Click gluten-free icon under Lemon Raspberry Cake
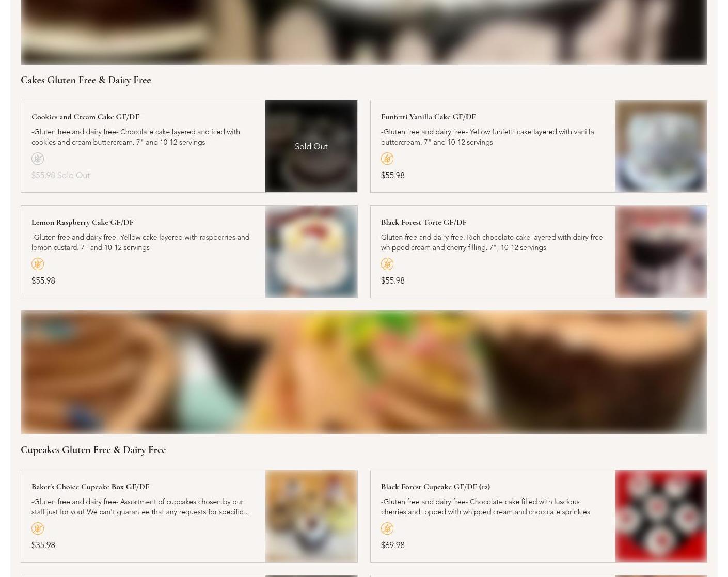 click(38, 264)
